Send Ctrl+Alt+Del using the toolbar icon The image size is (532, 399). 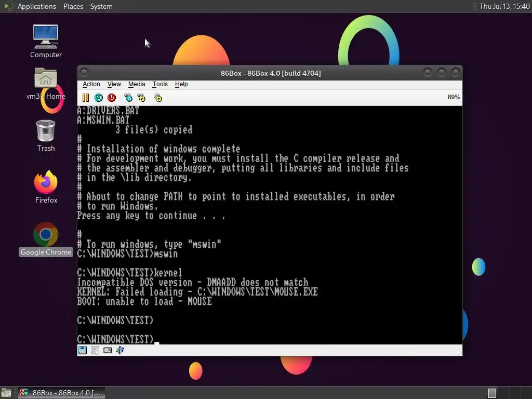(128, 98)
